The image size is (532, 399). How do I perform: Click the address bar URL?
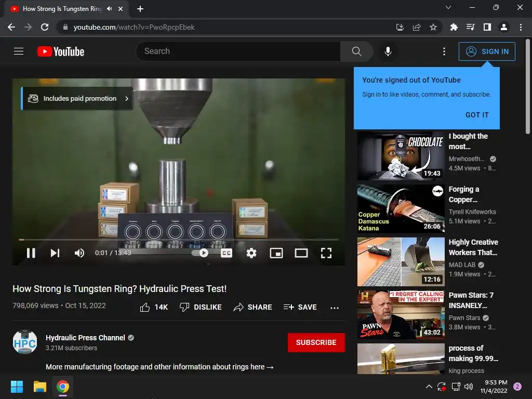[134, 27]
